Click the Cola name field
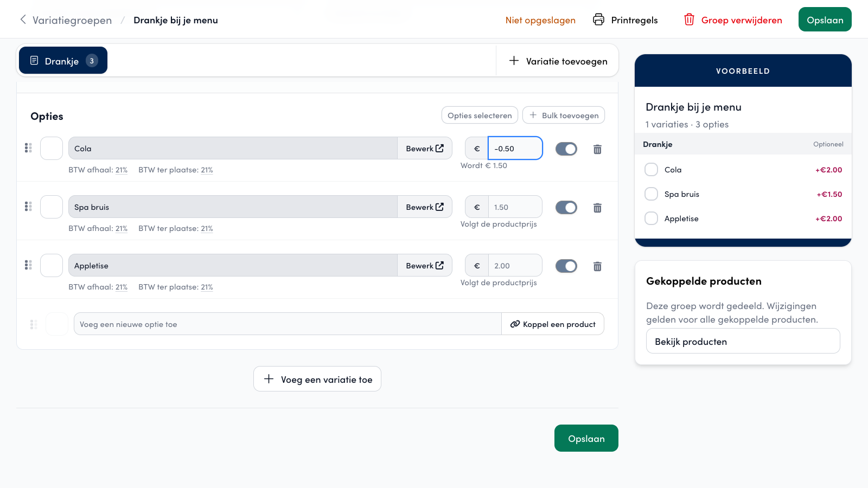 click(233, 148)
